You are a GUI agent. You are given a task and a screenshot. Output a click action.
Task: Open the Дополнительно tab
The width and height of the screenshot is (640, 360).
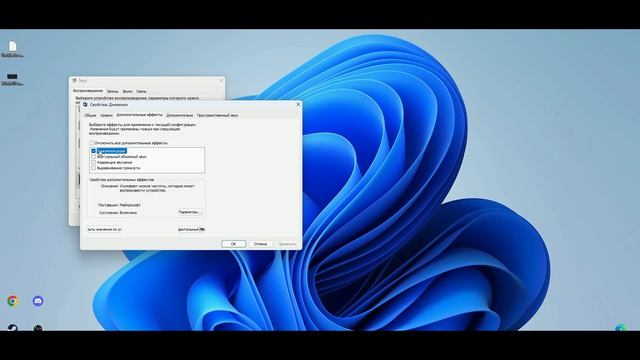pos(180,116)
